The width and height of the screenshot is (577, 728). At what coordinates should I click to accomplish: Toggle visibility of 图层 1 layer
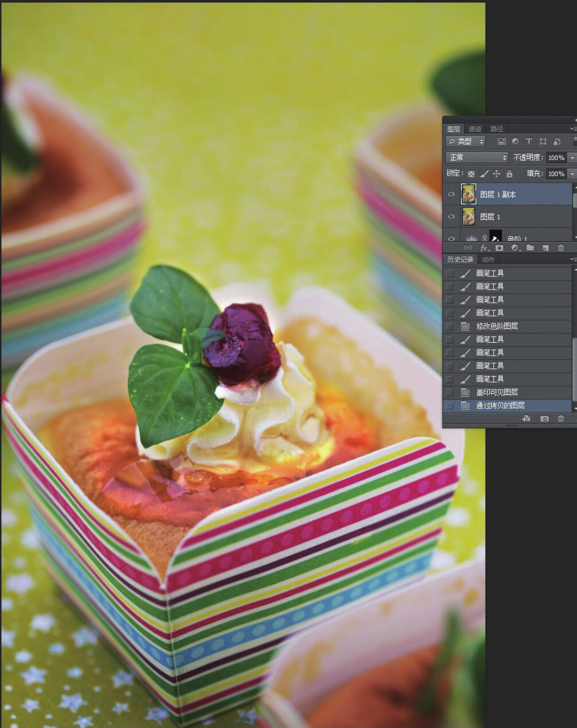[452, 217]
